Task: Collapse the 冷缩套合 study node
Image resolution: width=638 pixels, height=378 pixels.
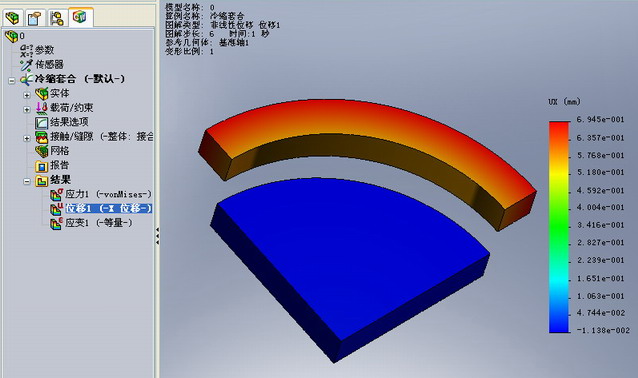Action: coord(12,81)
